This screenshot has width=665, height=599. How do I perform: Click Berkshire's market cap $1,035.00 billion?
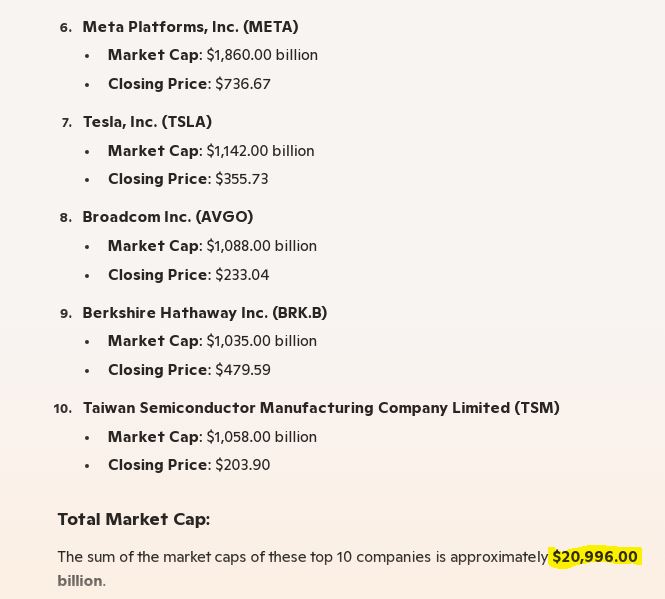[x=261, y=341]
